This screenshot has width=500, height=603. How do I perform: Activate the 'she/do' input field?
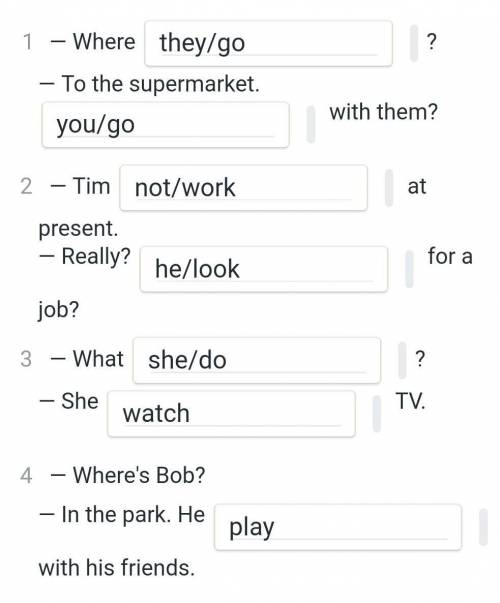tap(257, 360)
